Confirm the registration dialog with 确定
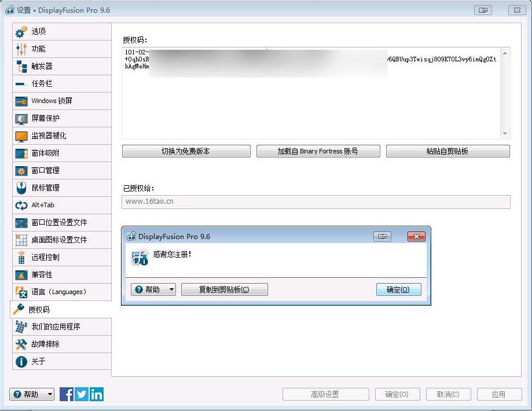The width and height of the screenshot is (532, 411). tap(397, 289)
